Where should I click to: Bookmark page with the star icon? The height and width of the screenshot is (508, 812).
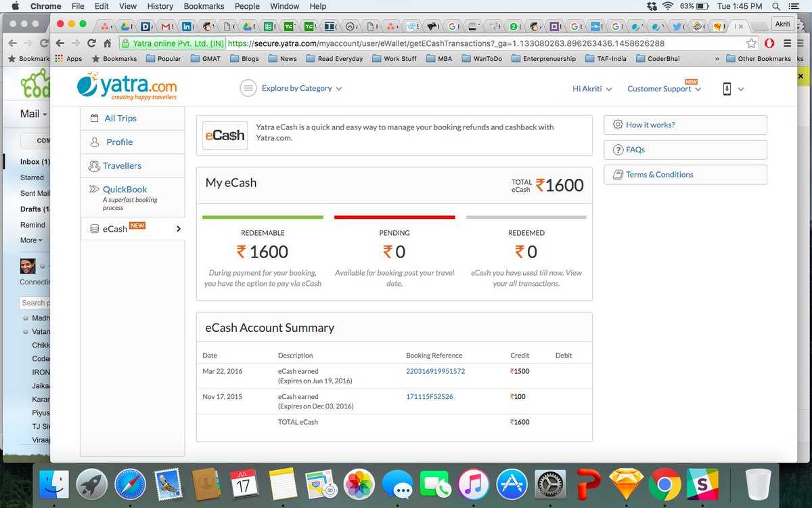[751, 43]
